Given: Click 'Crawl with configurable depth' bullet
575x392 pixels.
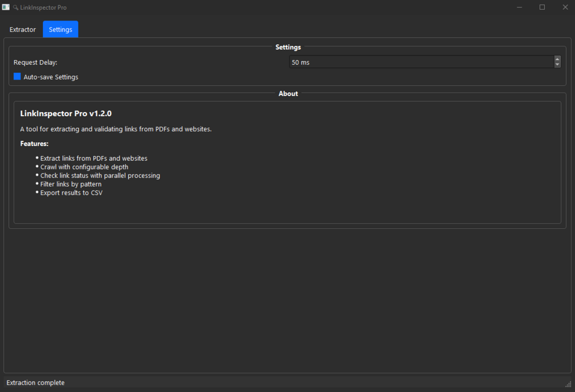Looking at the screenshot, I should tap(84, 167).
